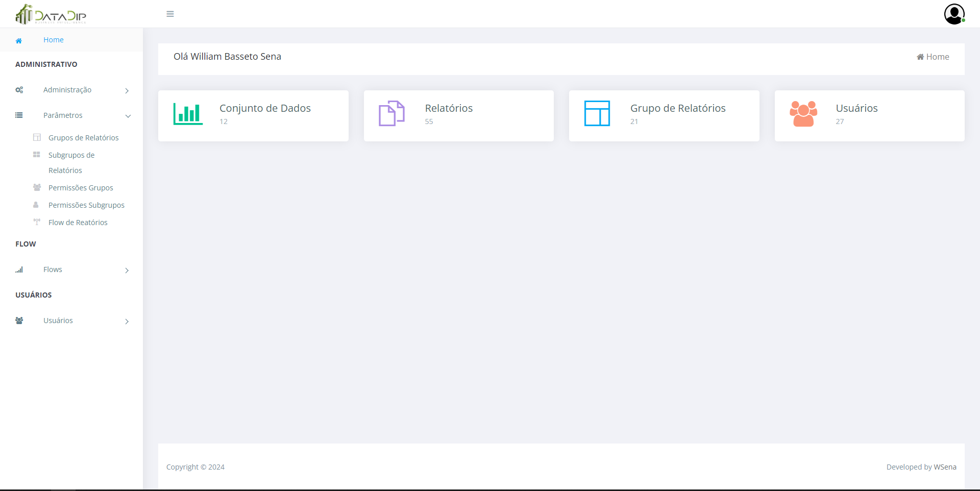The height and width of the screenshot is (491, 980).
Task: Click the Subgrupos de Relatórios grid icon
Action: coord(37,155)
